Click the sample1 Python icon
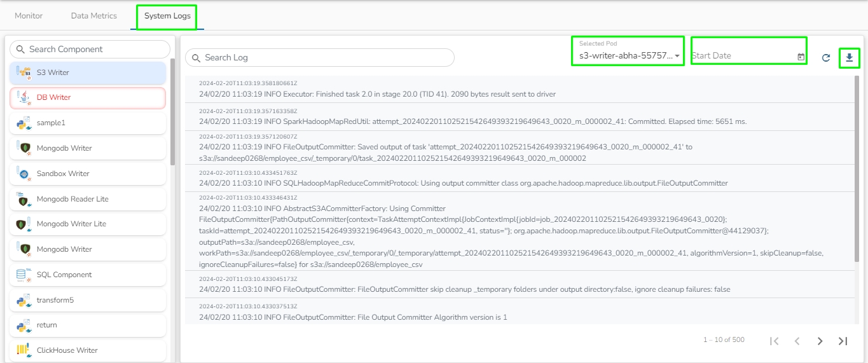The image size is (868, 363). [24, 123]
